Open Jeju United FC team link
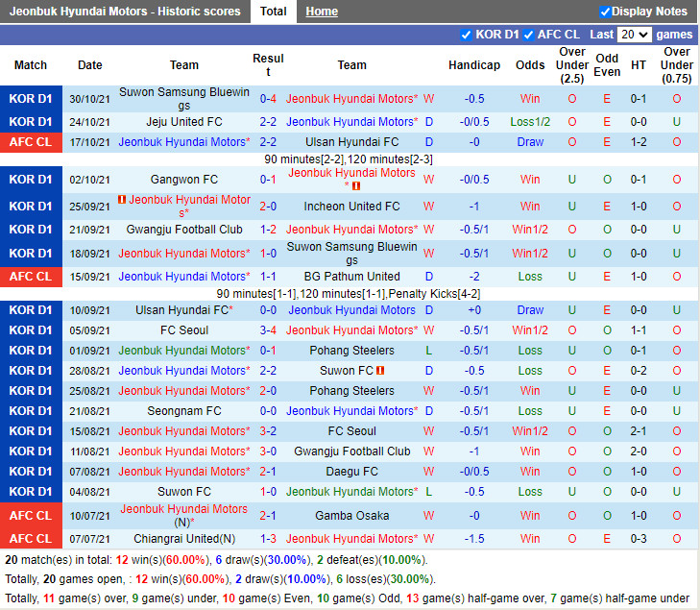Image resolution: width=700 pixels, height=610 pixels. coord(184,122)
